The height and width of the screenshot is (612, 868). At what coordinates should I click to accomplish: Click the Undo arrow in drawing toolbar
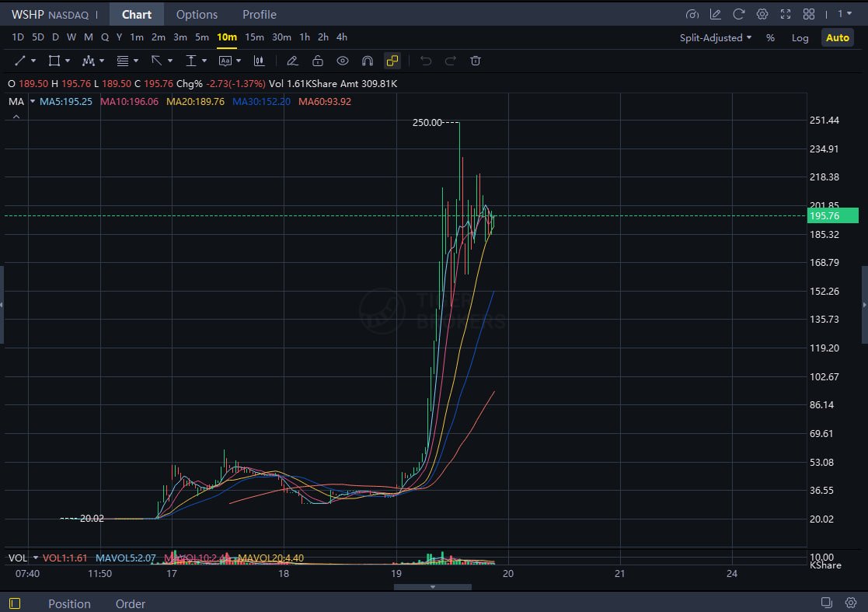(x=425, y=61)
